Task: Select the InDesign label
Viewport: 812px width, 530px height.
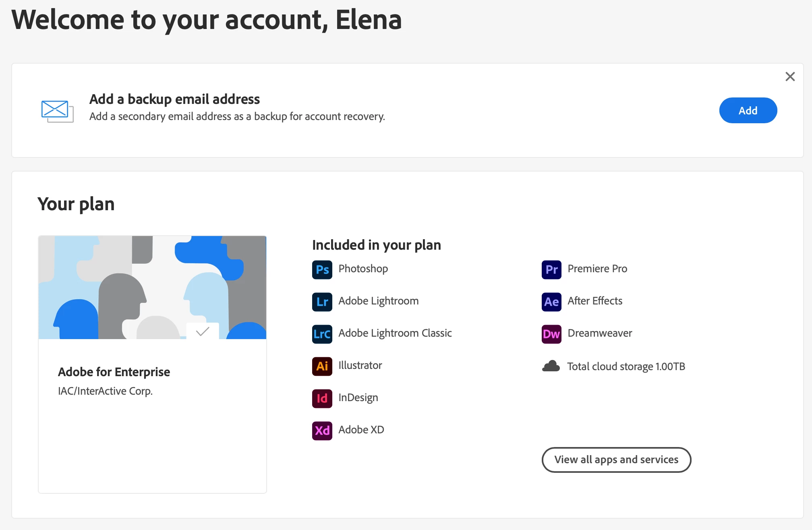Action: 358,397
